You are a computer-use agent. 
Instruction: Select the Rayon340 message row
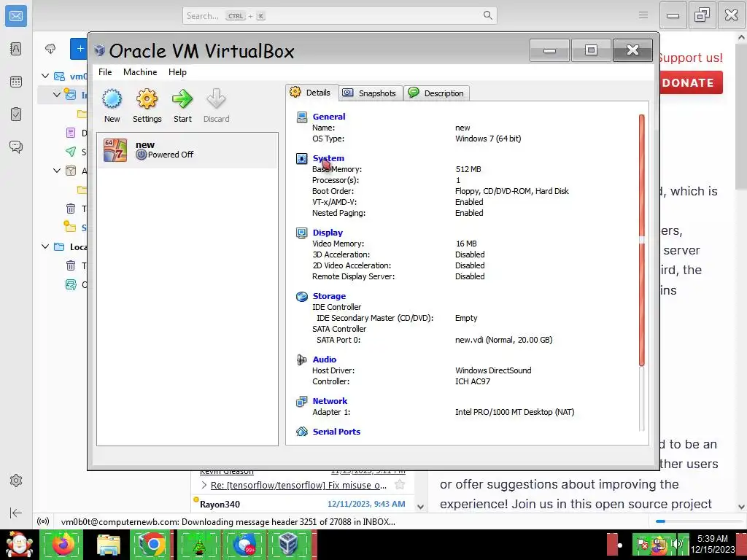click(x=303, y=504)
